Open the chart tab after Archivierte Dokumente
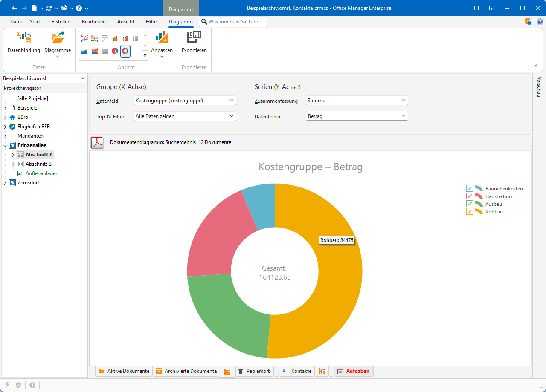The image size is (546, 392). (227, 372)
